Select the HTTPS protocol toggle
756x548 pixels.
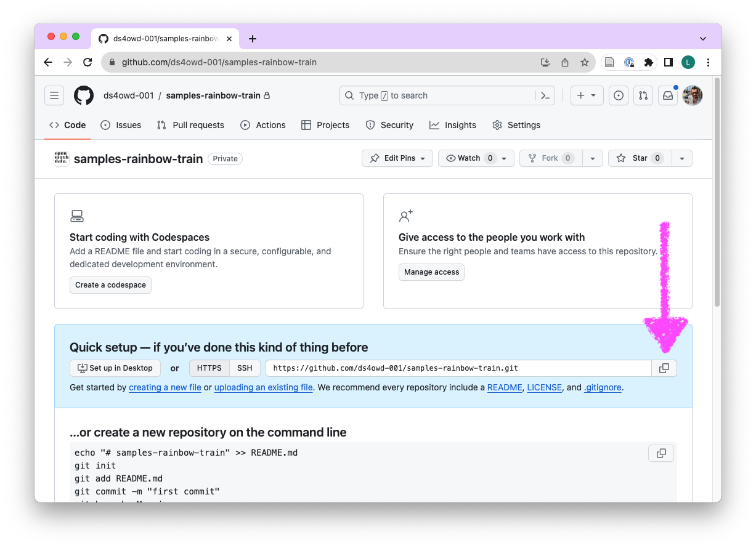pos(209,368)
